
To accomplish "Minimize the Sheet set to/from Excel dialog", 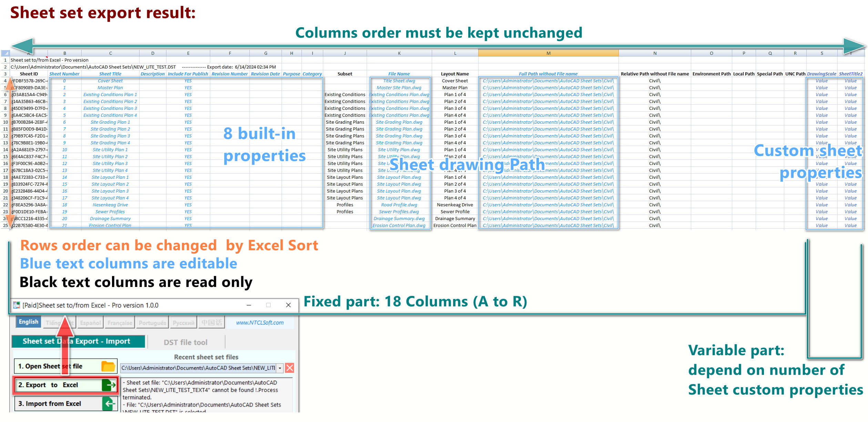I will coord(249,305).
